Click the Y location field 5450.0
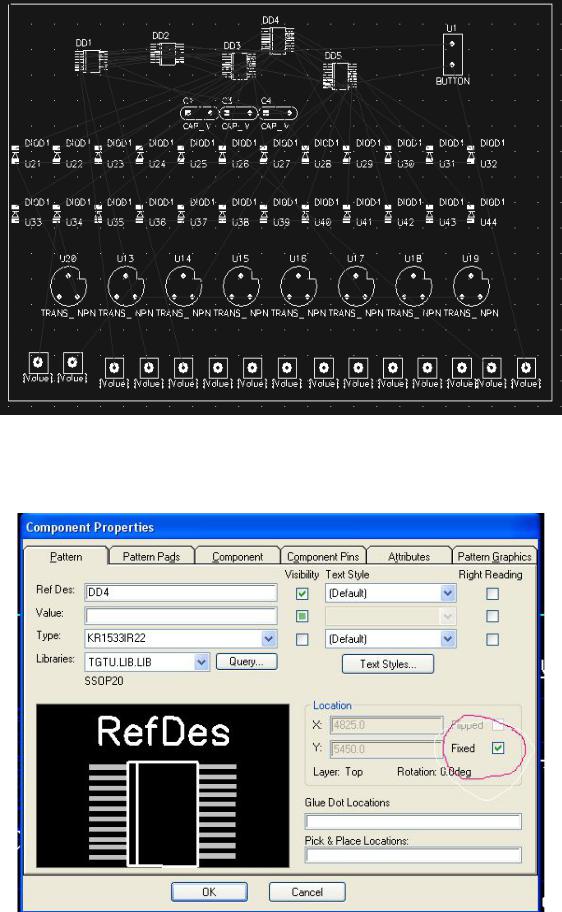The image size is (562, 912). point(387,749)
